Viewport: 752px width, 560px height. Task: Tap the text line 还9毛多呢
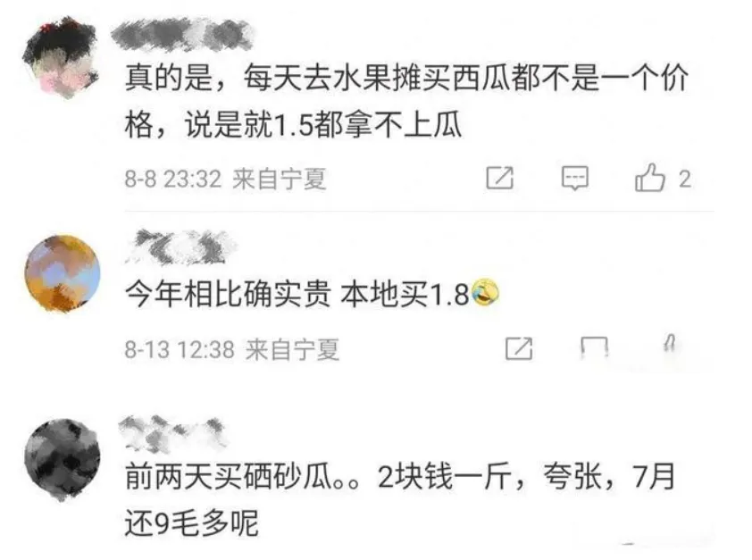point(192,523)
